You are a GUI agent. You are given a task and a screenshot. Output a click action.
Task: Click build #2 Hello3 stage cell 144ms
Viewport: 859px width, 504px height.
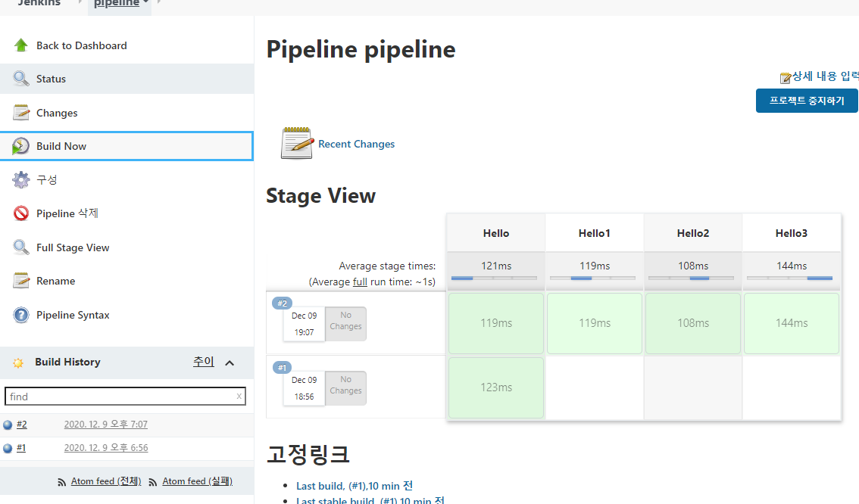[792, 323]
